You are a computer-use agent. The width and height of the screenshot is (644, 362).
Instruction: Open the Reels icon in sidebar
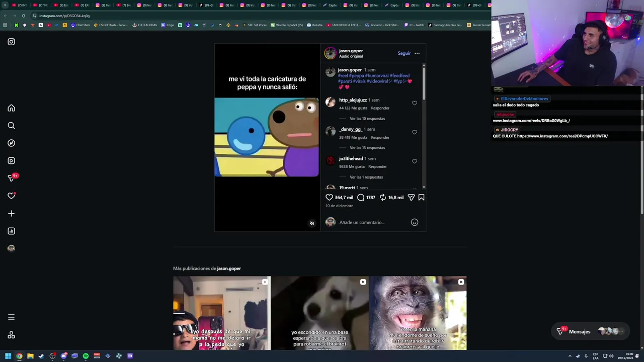pos(11,161)
